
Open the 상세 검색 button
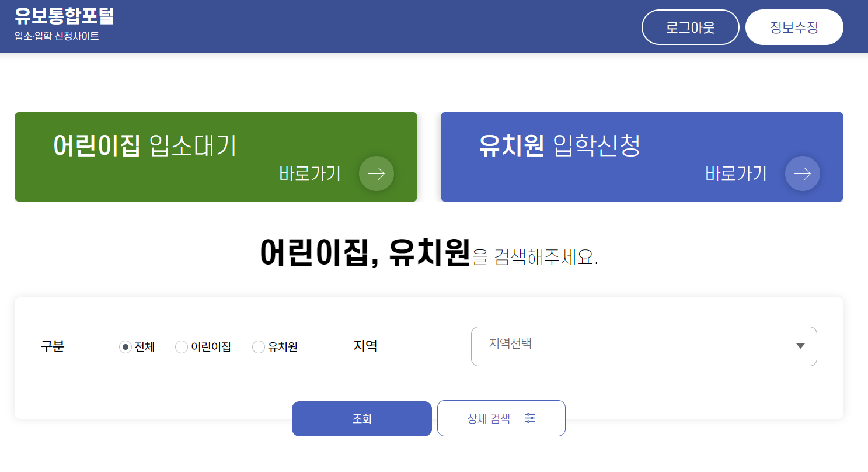501,418
